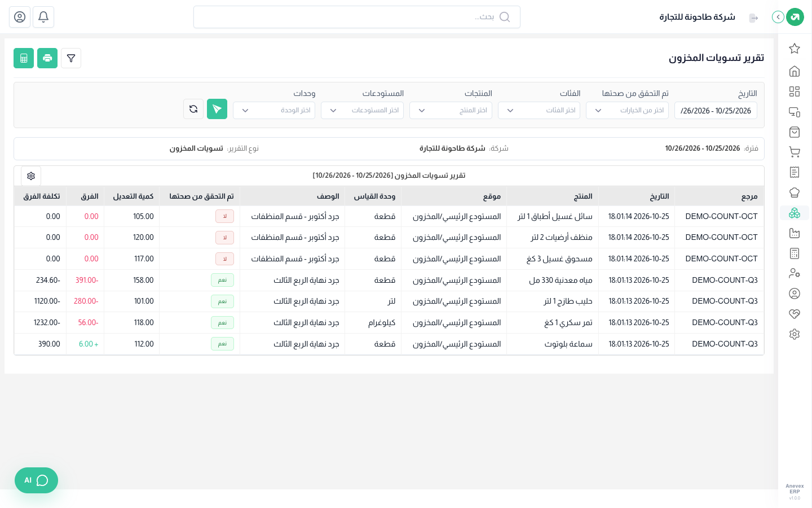Reset the filters with the refresh button
The width and height of the screenshot is (812, 508).
click(193, 109)
